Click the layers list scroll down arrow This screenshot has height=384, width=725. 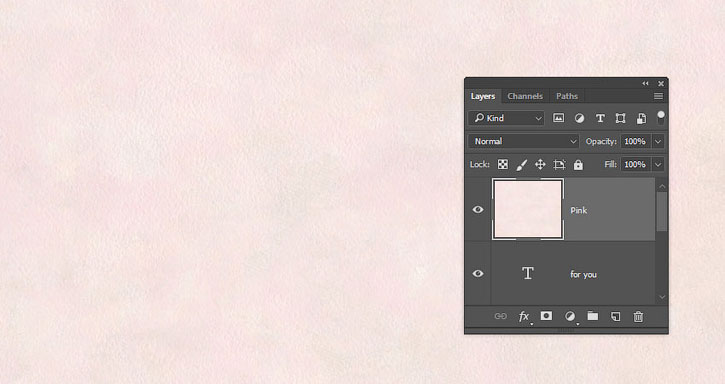[662, 297]
